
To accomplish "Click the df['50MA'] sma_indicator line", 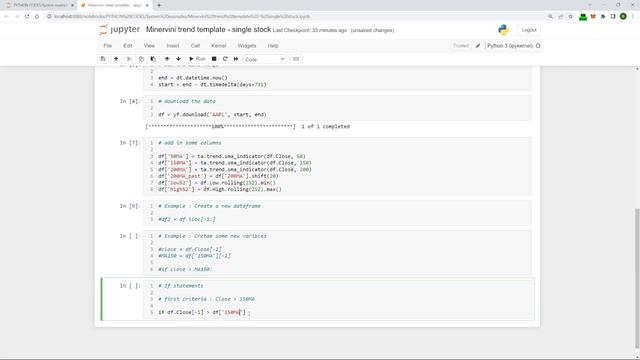I will (232, 156).
